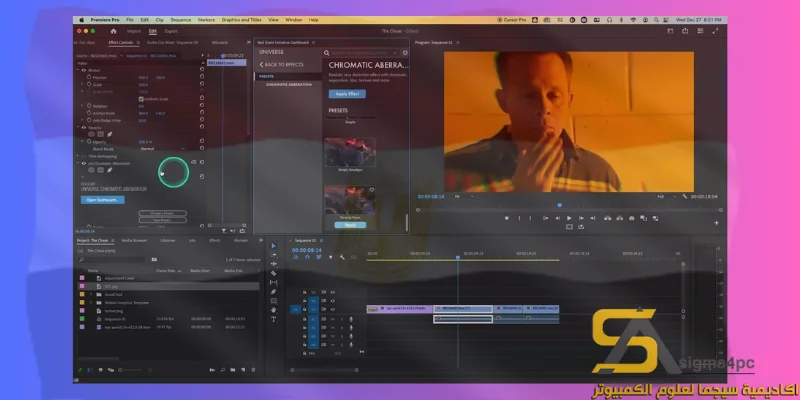Click the Open Dashboard button
This screenshot has height=400, width=800.
coord(103,200)
